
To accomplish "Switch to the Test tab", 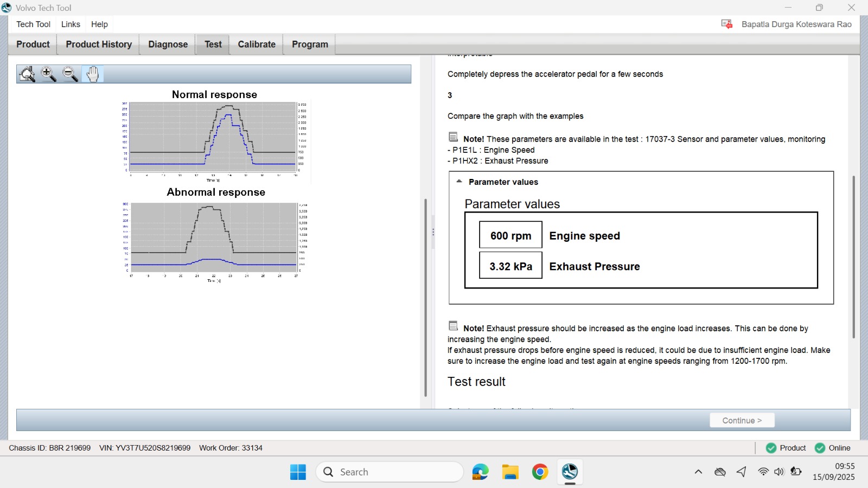I will (213, 44).
